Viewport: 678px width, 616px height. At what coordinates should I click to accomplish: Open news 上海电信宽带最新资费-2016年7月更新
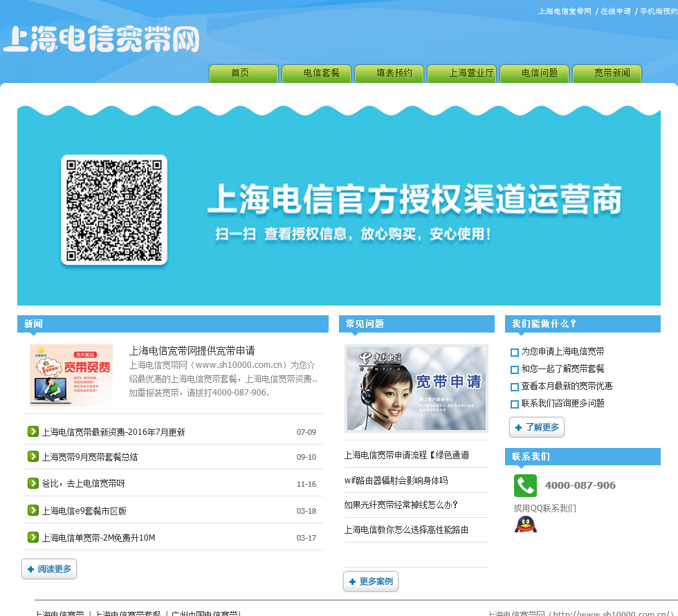tap(113, 432)
